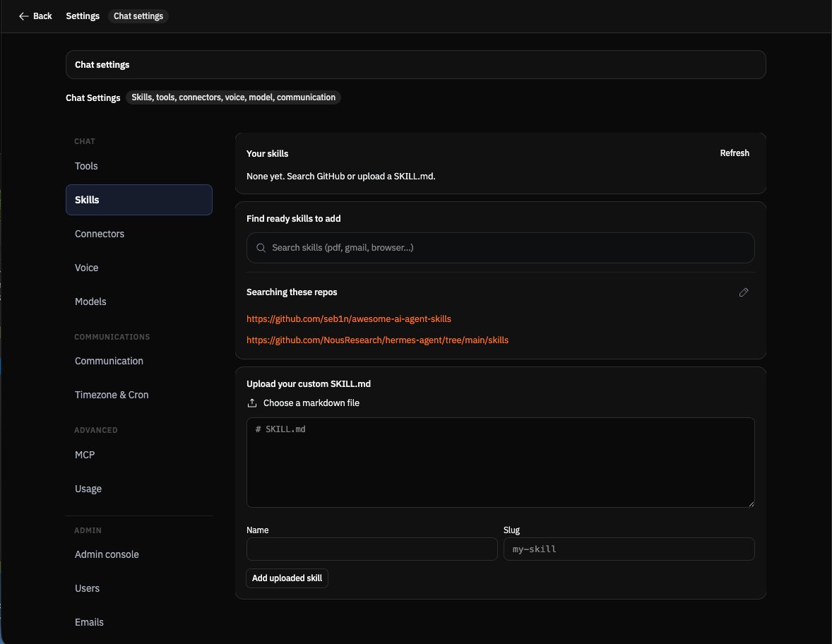Click into the SKILL.md text area
This screenshot has height=644, width=832.
(x=500, y=463)
